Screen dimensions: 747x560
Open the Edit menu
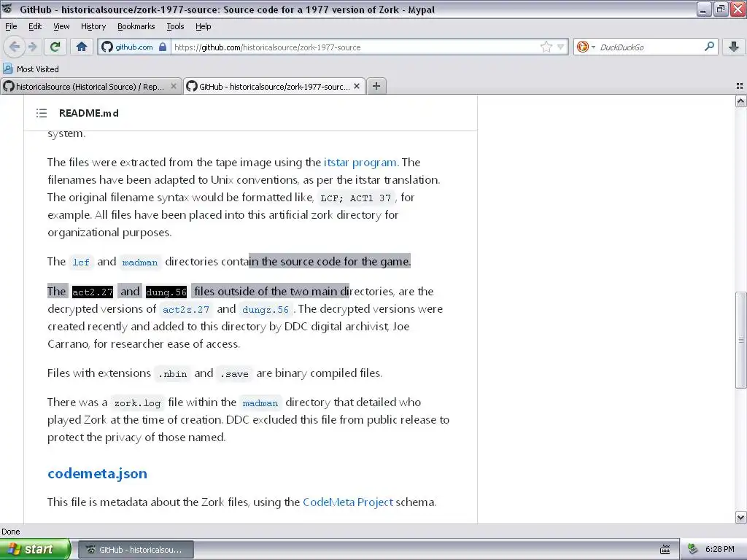[35, 26]
